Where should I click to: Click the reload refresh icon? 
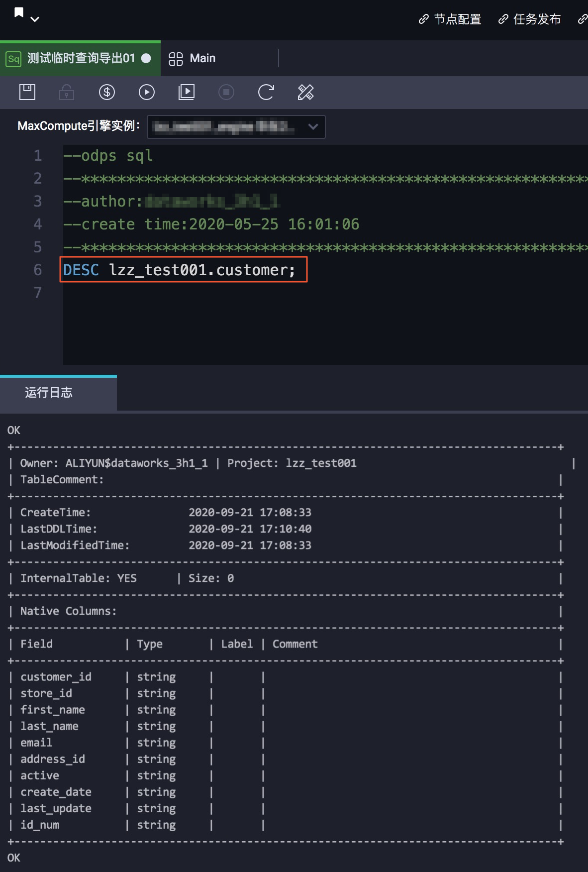266,92
